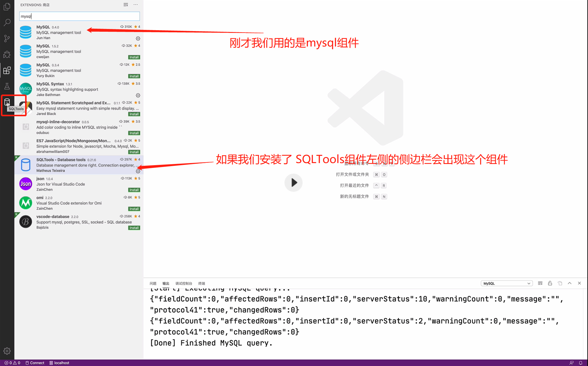Screen dimensions: 588x366
Task: Select SQLTools - Database tools in the list
Action: 79,165
